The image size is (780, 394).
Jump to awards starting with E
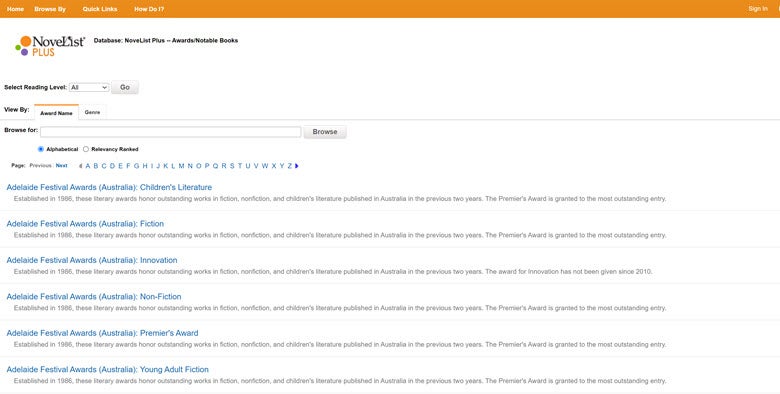click(120, 166)
